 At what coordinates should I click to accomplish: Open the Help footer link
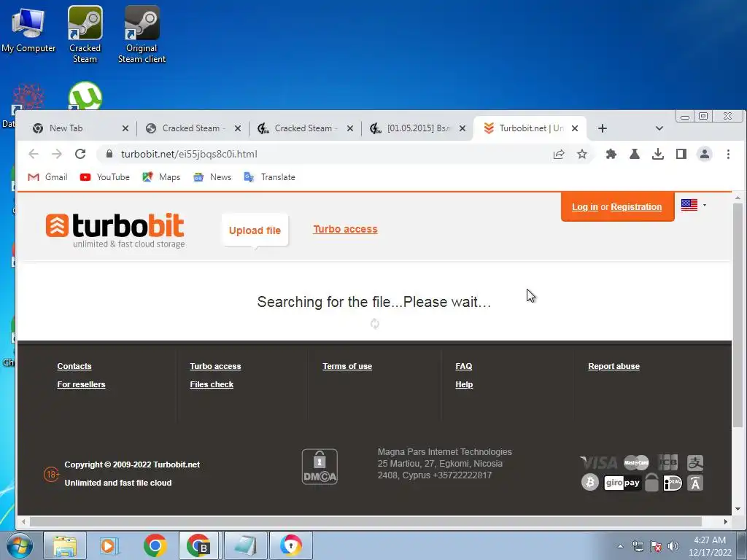(x=464, y=384)
